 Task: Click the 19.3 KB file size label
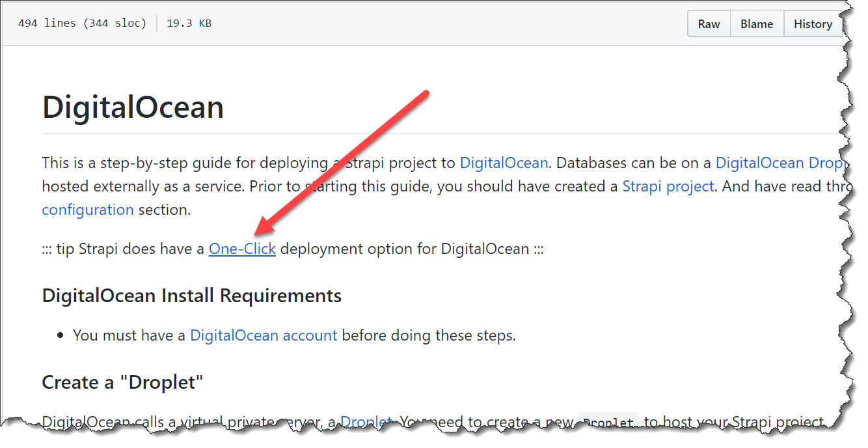pyautogui.click(x=188, y=23)
